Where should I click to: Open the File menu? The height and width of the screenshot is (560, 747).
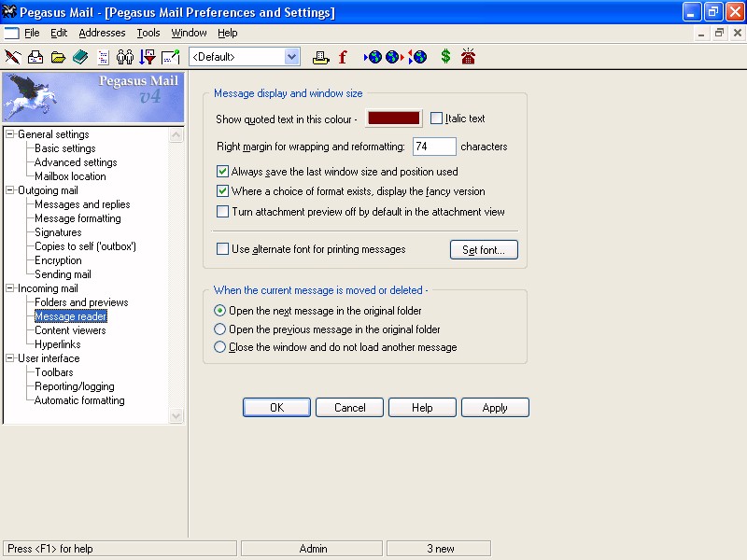(x=32, y=33)
